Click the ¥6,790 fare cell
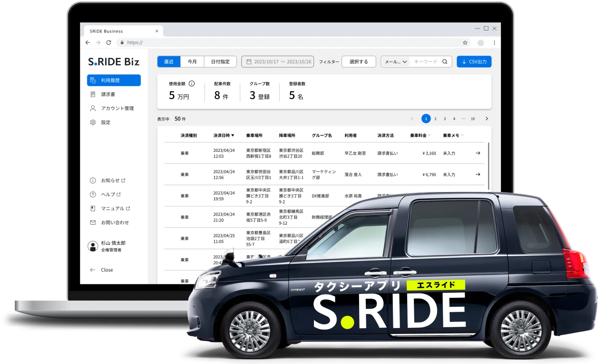Screen dimensions: 604x364 click(429, 174)
